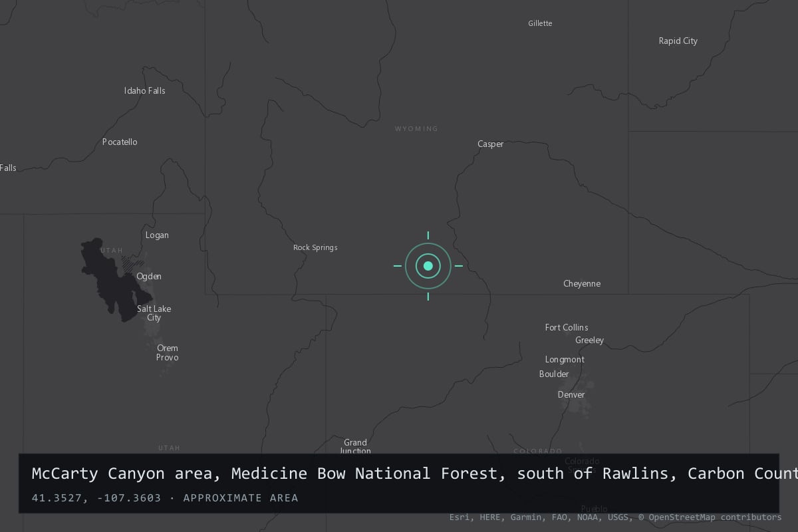Click the Salt Lake City label
The image size is (798, 532).
[154, 313]
